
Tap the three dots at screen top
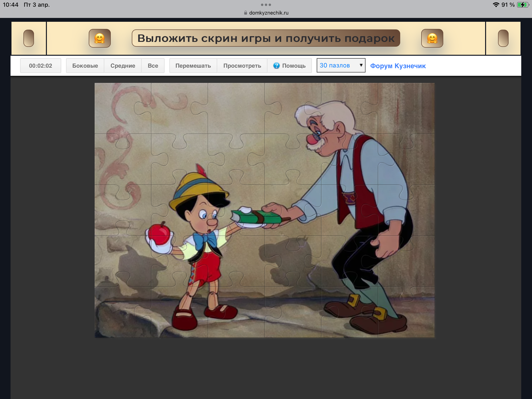[x=266, y=5]
